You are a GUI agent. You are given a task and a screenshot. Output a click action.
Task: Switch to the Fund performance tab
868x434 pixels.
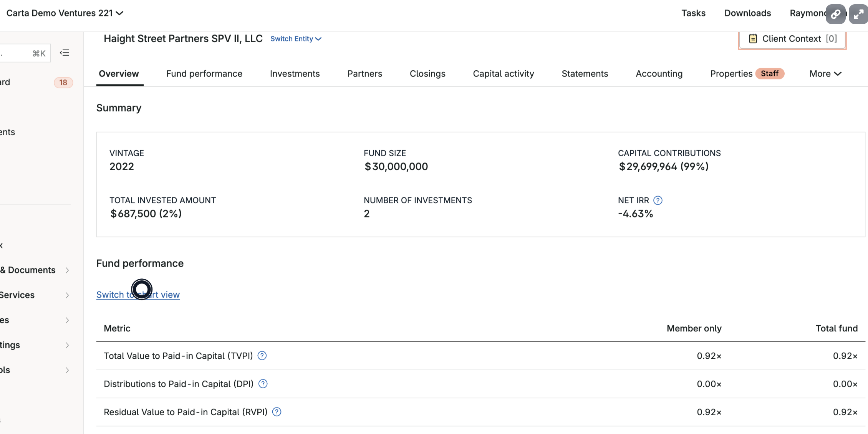point(204,73)
